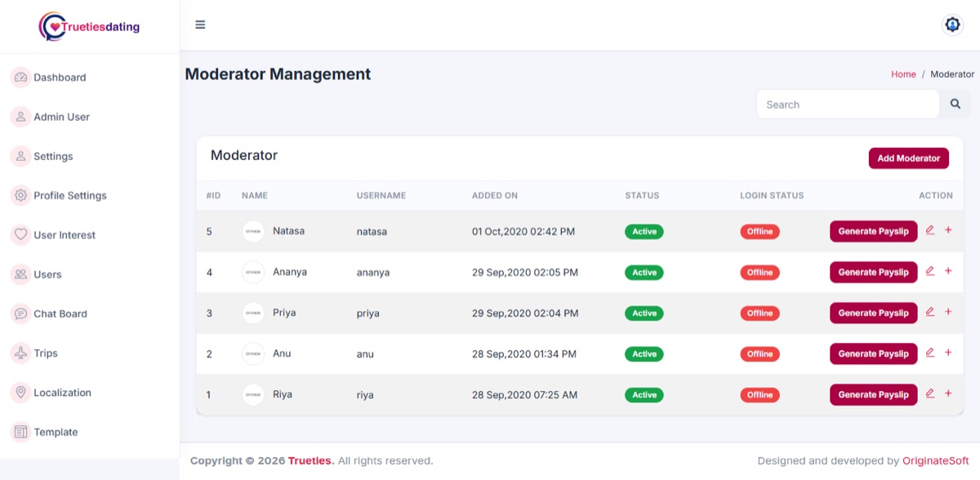The image size is (980, 480).
Task: Click the USERNAME column header
Action: [x=381, y=196]
